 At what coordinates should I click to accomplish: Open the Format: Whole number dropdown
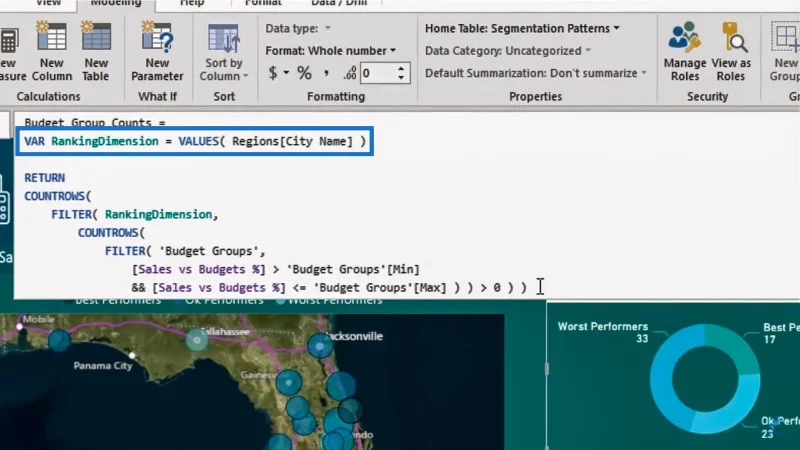coord(331,51)
